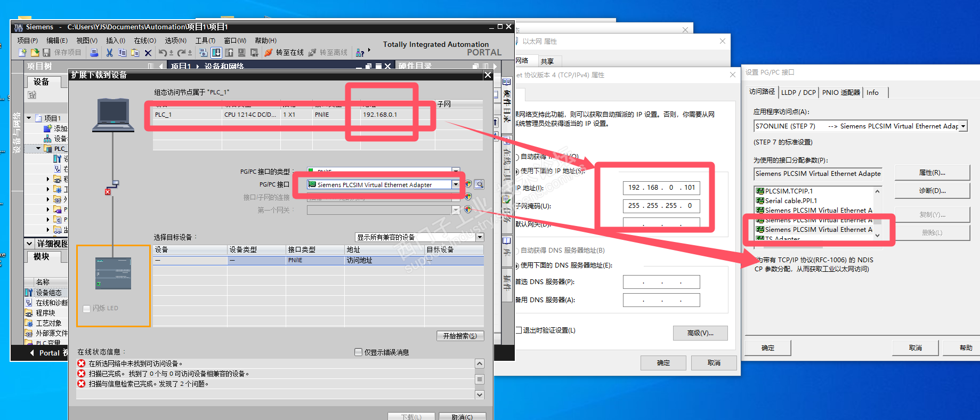Click the copy toolbar icon
Viewport: 980px width, 420px height.
pyautogui.click(x=122, y=52)
